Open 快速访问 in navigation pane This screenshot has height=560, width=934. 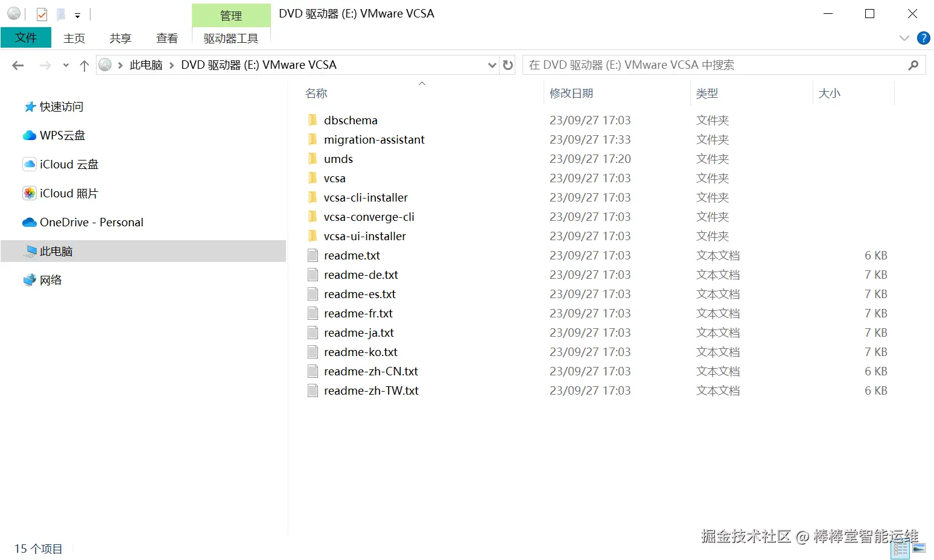(x=62, y=107)
